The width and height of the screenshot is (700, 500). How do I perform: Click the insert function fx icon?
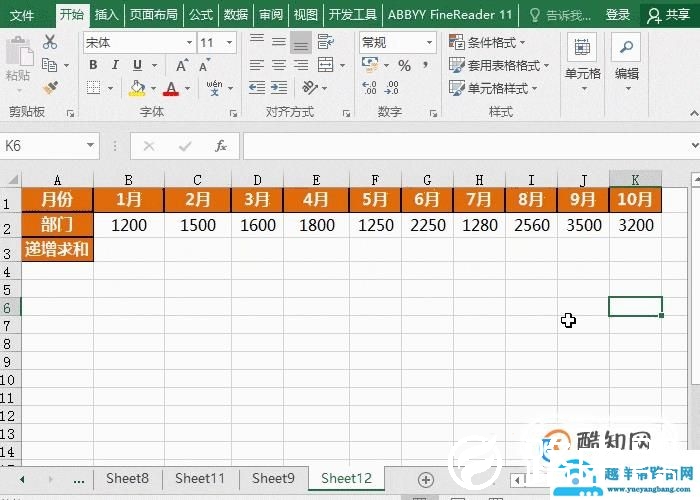tap(221, 146)
